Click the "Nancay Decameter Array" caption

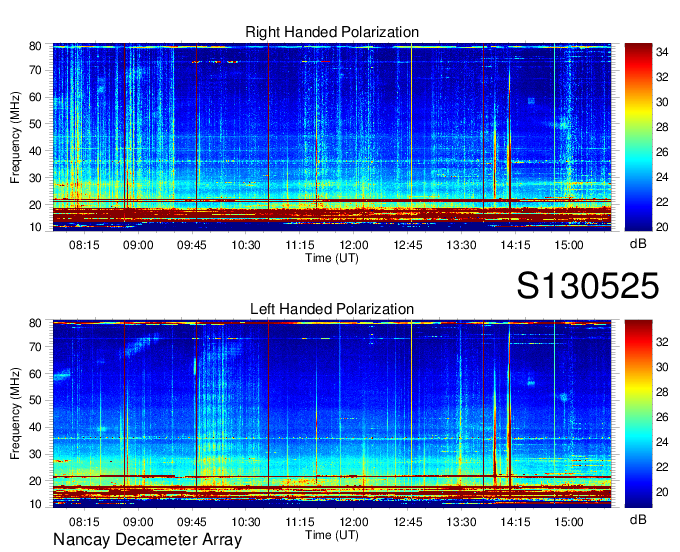tap(147, 539)
